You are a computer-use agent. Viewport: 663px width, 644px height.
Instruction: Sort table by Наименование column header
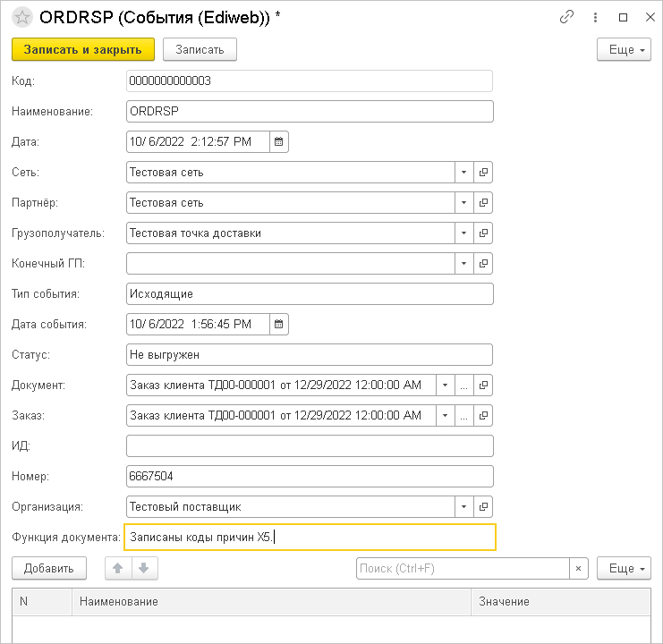[x=268, y=602]
